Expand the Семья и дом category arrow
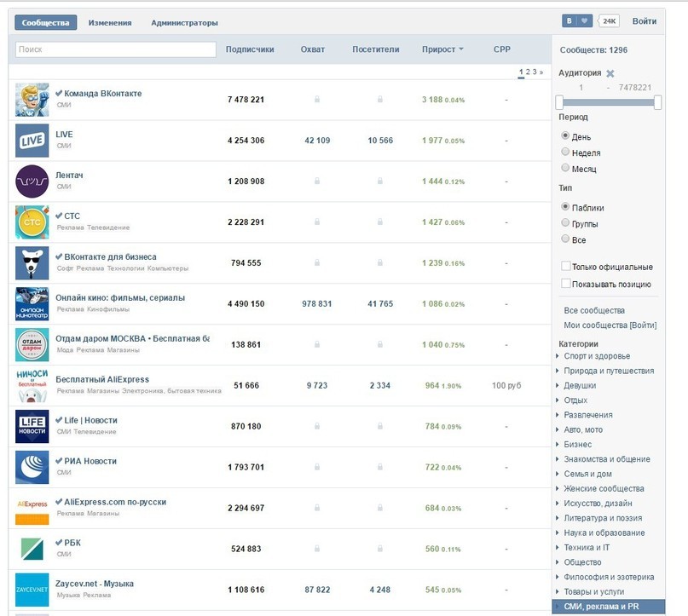Screen dimensions: 688x616 click(x=558, y=474)
